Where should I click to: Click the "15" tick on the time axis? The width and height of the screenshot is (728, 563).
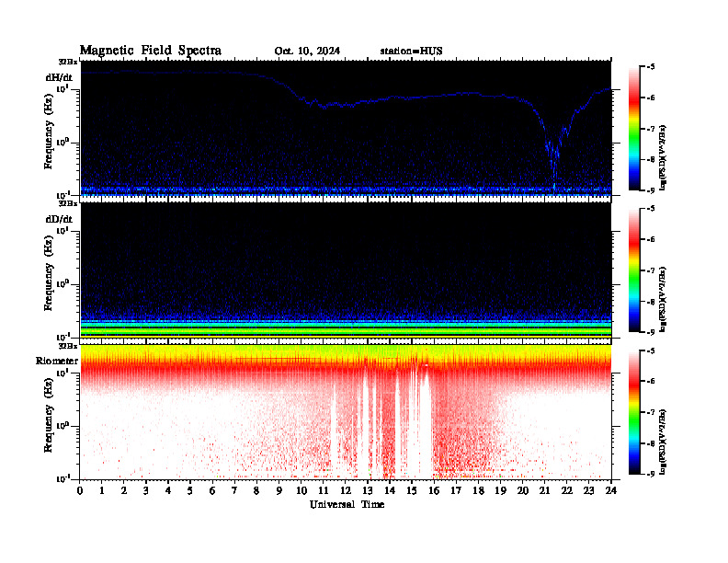(x=412, y=491)
